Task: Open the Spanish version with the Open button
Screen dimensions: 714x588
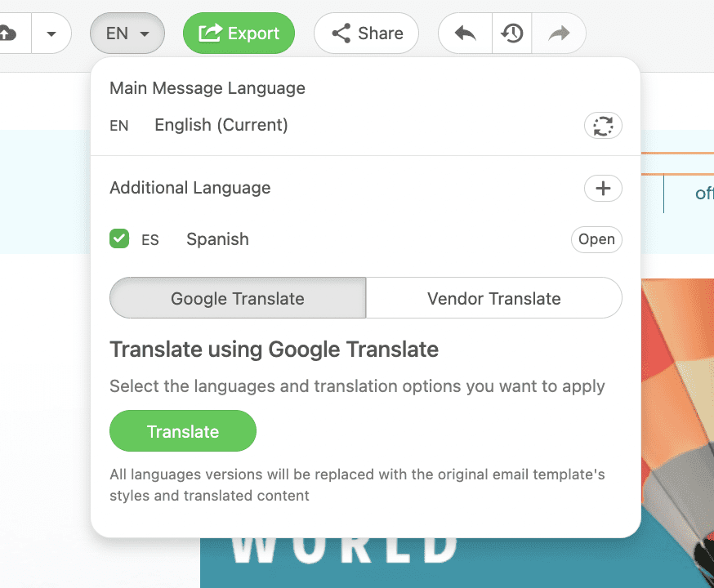Action: (596, 238)
